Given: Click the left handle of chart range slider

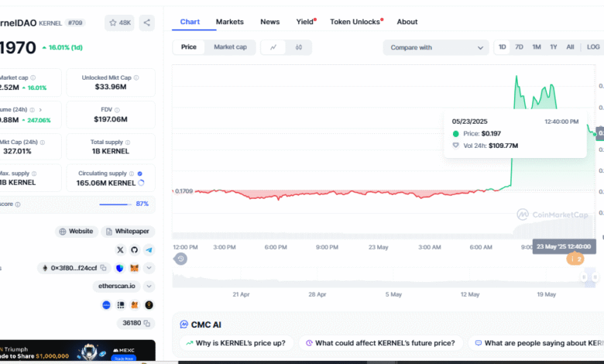Looking at the screenshot, I should coord(584,277).
